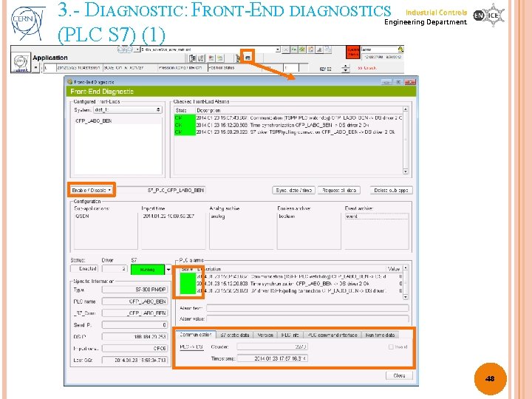
Task: Click scroll-up arrow of Checked Front-End Alarms list
Action: 406,109
